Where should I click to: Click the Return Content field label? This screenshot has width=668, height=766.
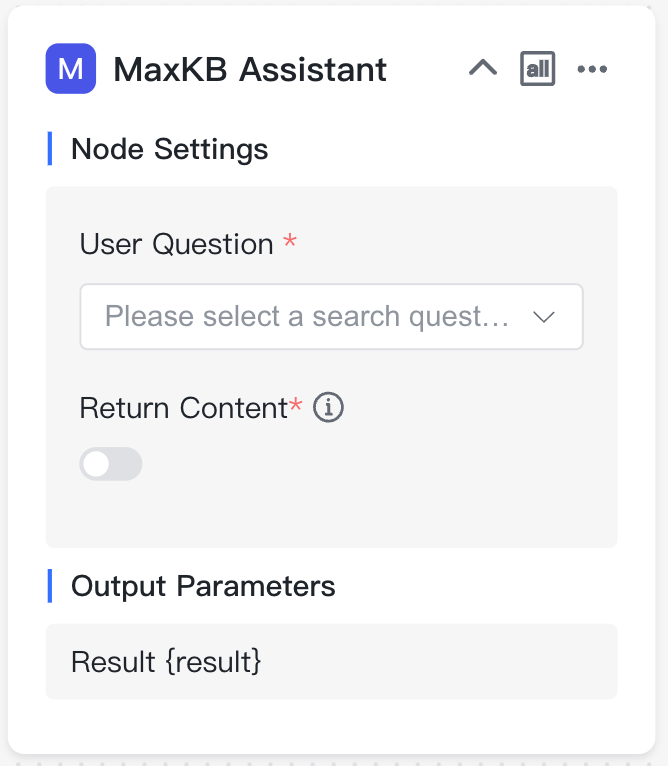pyautogui.click(x=184, y=408)
